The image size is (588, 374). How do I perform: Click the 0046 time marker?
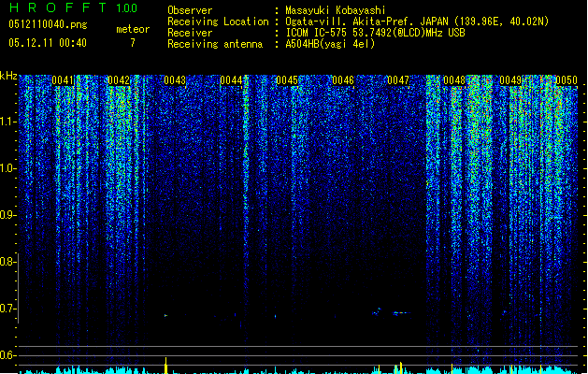(x=343, y=80)
